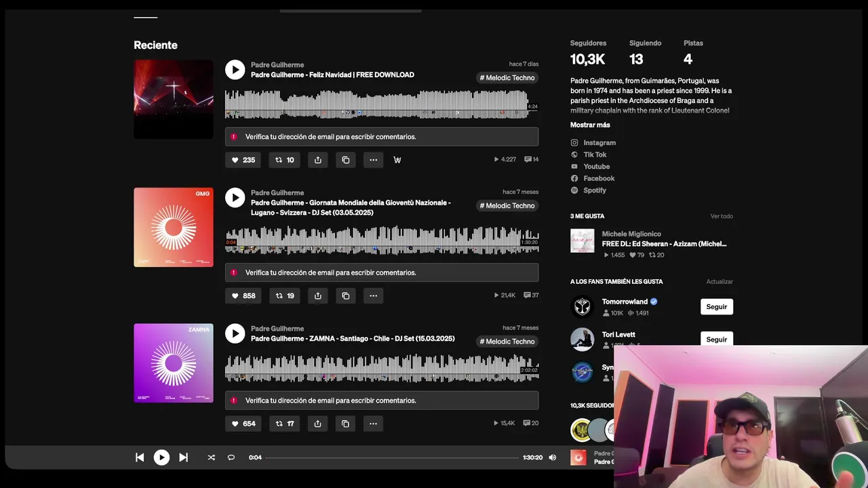Repost the Lugano DJ set (19 reposts)

point(285,296)
